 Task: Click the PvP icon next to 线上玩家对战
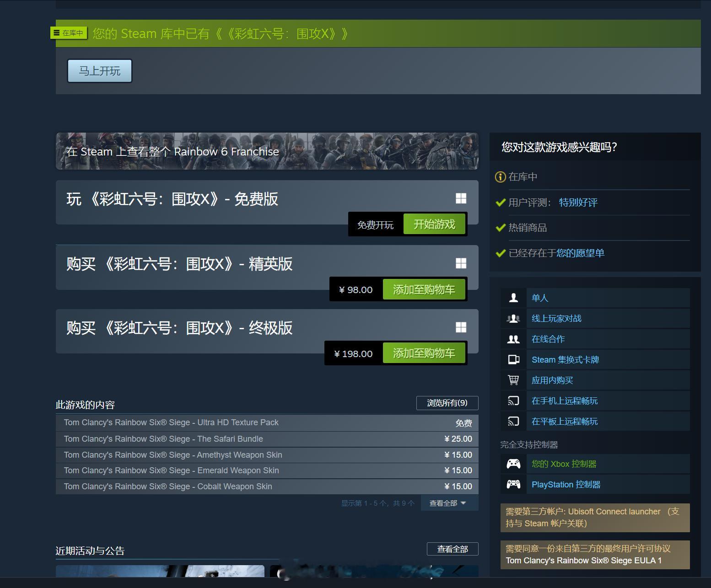pyautogui.click(x=513, y=318)
